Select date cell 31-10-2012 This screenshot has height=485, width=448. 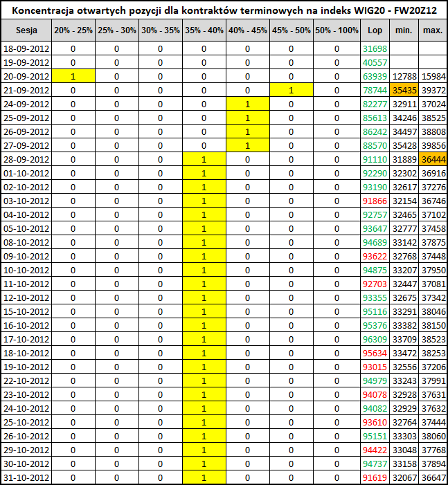tap(26, 477)
